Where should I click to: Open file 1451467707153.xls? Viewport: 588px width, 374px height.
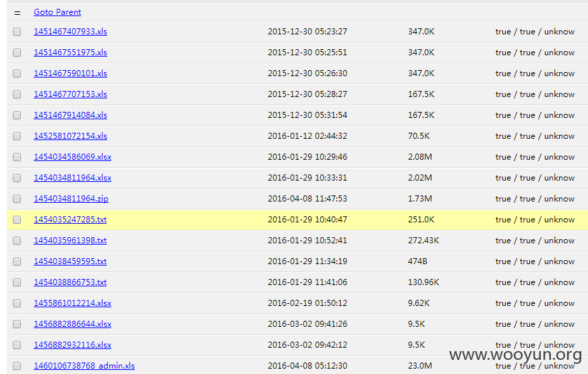point(71,94)
